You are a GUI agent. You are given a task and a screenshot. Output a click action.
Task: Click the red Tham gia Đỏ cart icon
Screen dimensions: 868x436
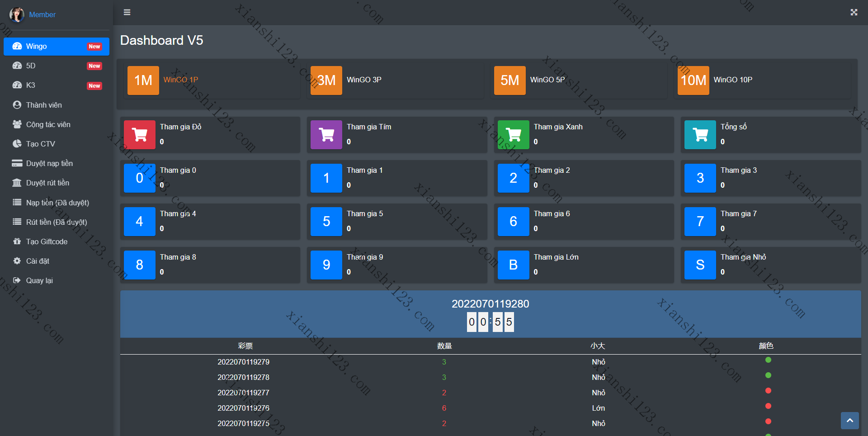140,135
